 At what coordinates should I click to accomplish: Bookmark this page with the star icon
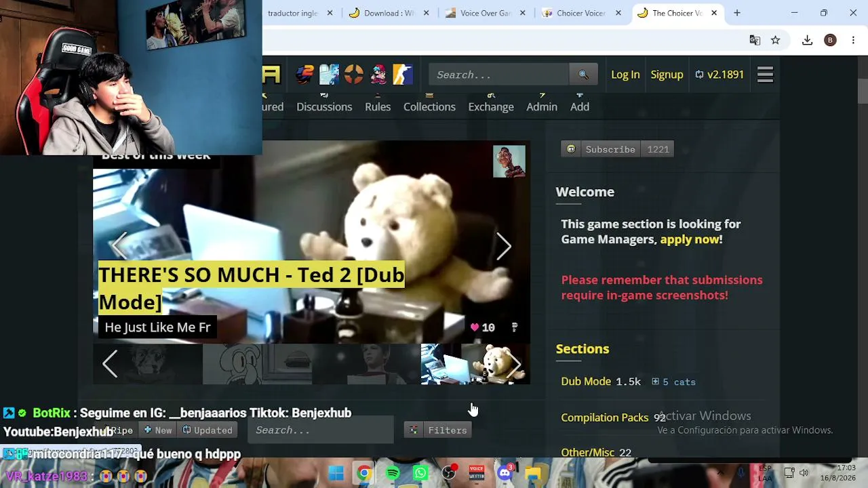click(x=775, y=40)
